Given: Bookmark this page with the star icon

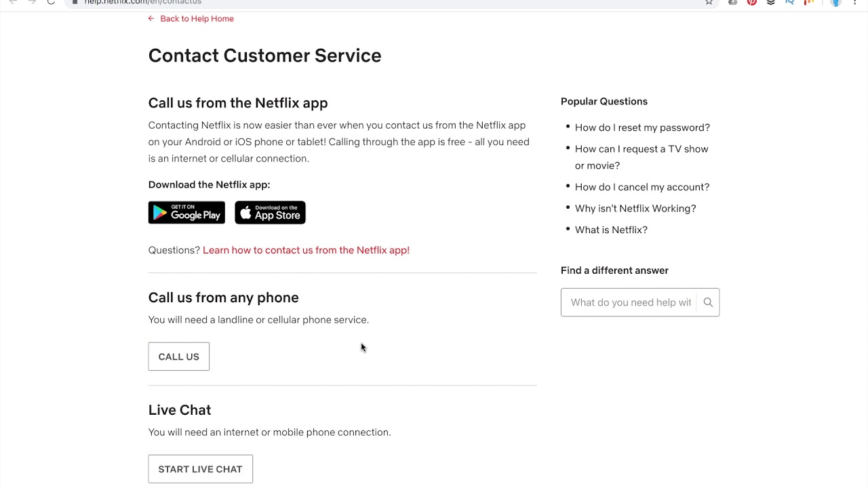Looking at the screenshot, I should [x=709, y=2].
